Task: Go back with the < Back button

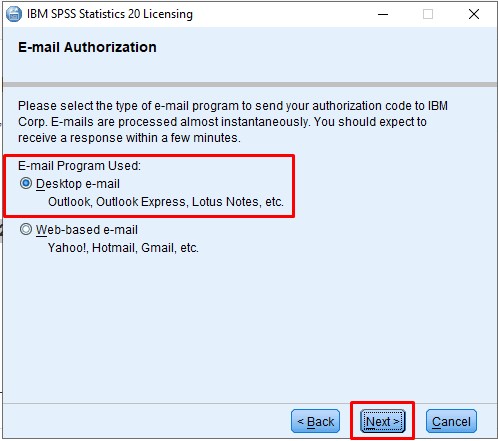Action: click(315, 421)
